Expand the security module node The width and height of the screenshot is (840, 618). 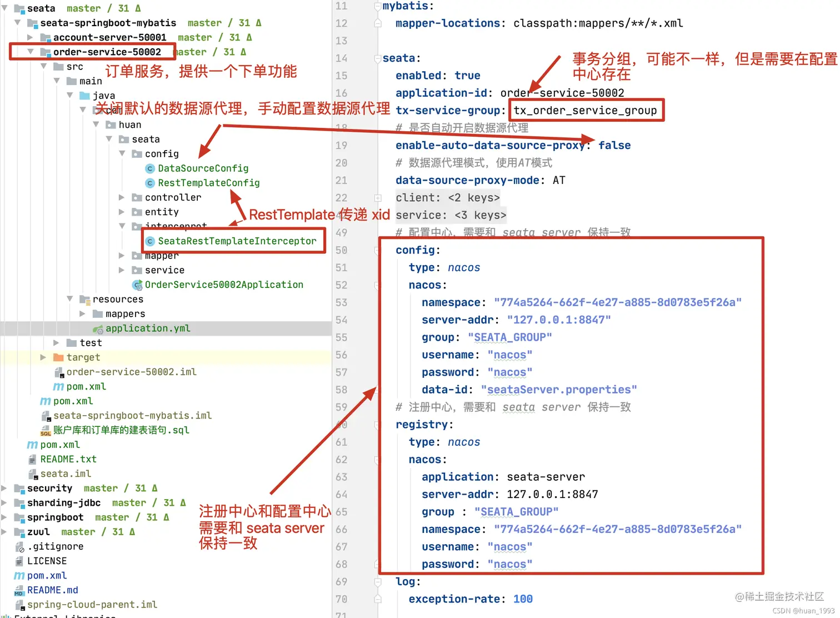4,489
